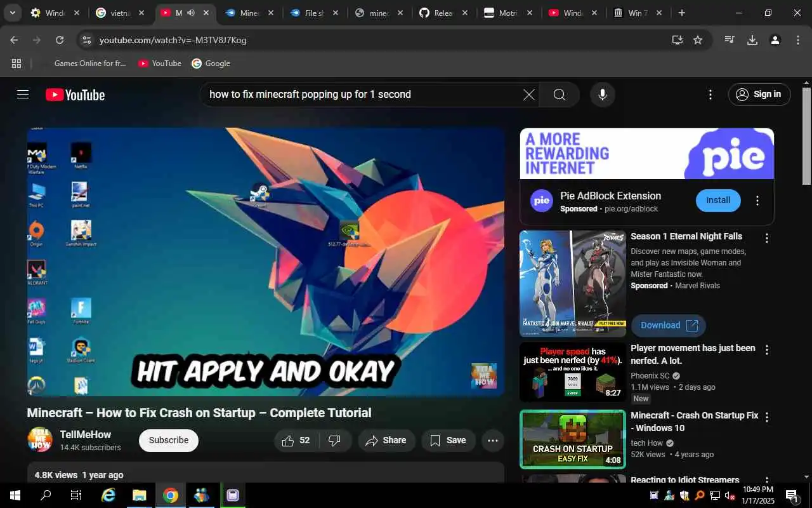Switch to the 'File sh' tab

pyautogui.click(x=314, y=13)
